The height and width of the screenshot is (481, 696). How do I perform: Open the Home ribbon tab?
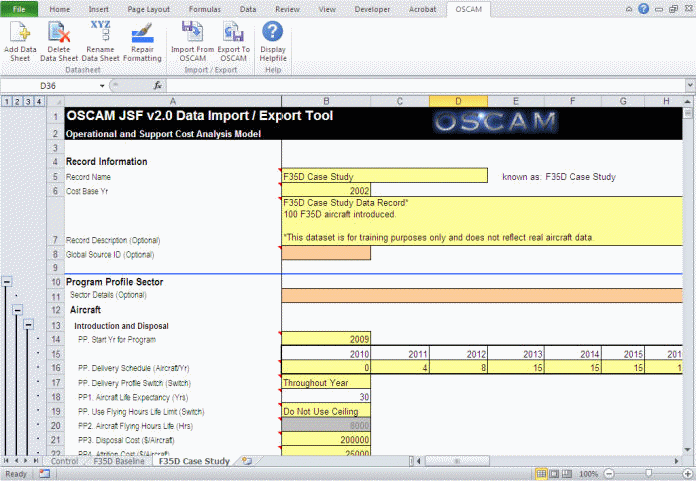(x=59, y=9)
